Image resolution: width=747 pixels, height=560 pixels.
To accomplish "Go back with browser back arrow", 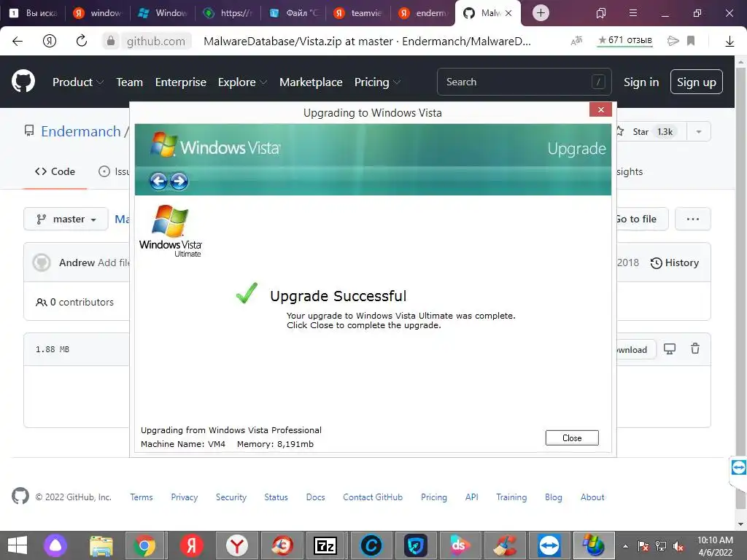I will [18, 41].
